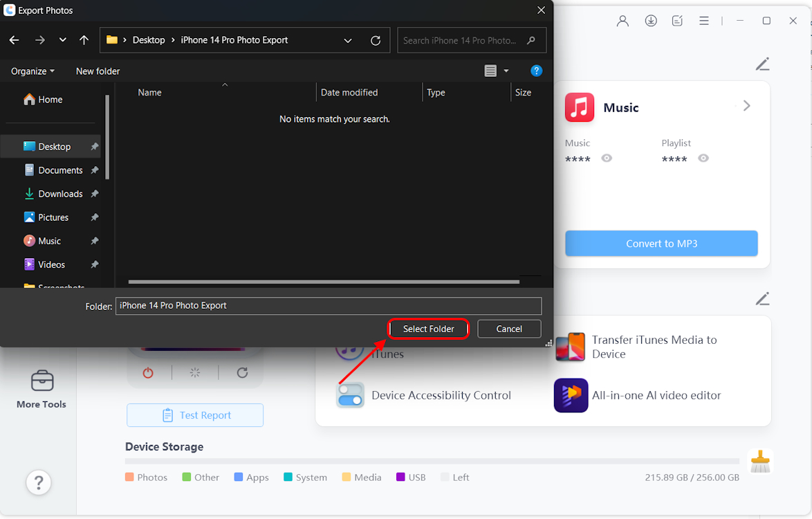Click the power off device icon
Screen dimensions: 812x519
148,372
